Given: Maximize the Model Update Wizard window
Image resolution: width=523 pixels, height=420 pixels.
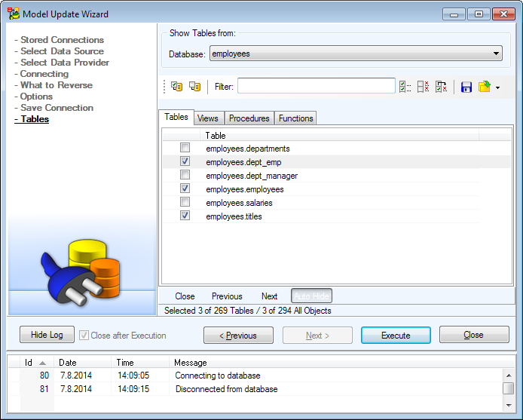Looking at the screenshot, I should (x=479, y=14).
